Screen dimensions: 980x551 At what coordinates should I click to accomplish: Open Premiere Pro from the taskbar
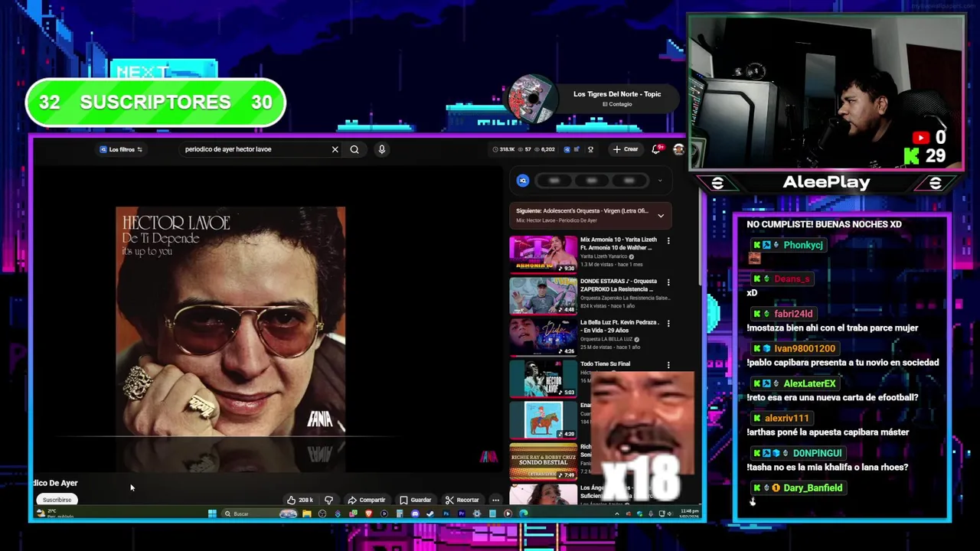pos(462,514)
